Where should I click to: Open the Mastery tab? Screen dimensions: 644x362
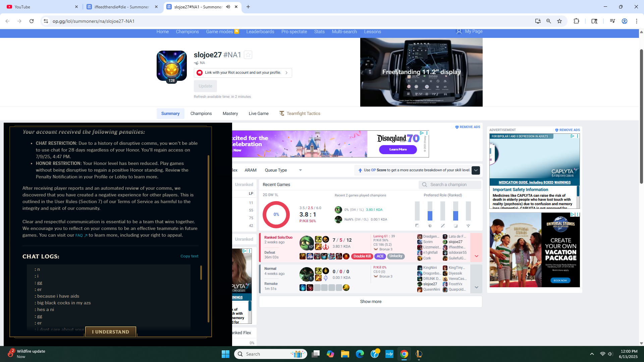pos(230,114)
